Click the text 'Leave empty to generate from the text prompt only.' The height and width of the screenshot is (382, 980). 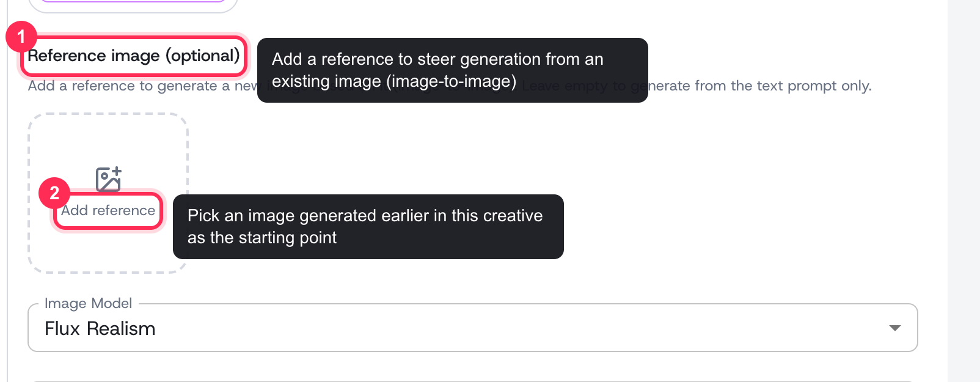click(x=697, y=86)
